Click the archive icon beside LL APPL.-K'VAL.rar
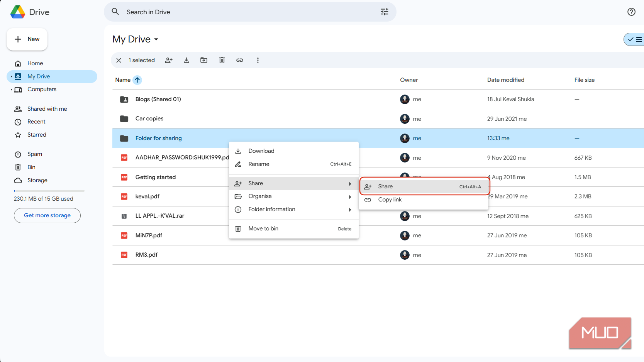Image resolution: width=644 pixels, height=362 pixels. pos(124,216)
